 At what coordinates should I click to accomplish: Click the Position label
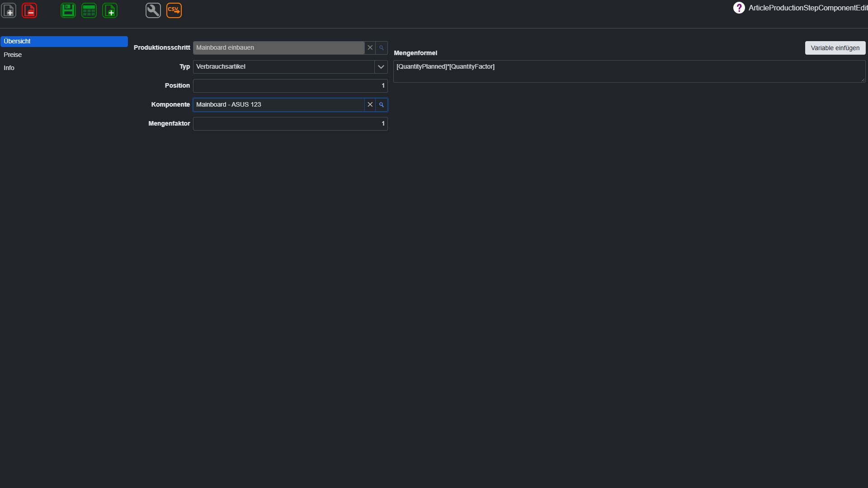pyautogui.click(x=177, y=86)
